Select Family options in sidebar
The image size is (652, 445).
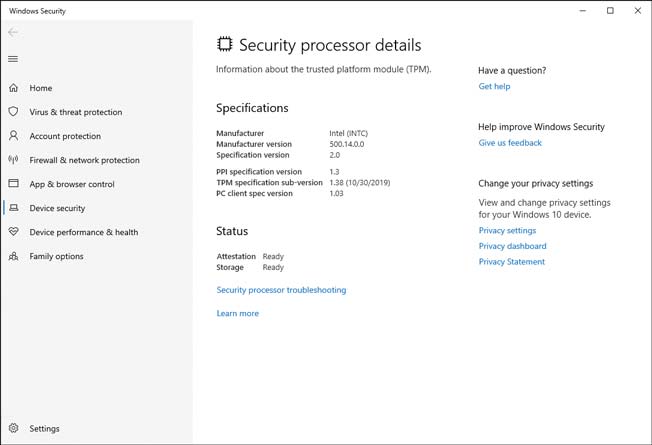56,256
